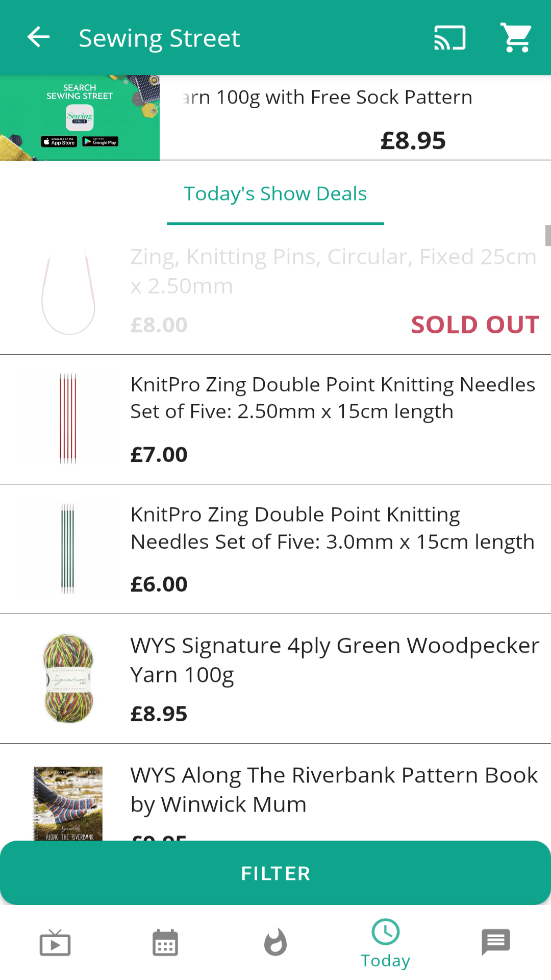Open WYS Green Woodpecker Yarn listing
Viewport: 551px width, 980px height.
pyautogui.click(x=334, y=659)
